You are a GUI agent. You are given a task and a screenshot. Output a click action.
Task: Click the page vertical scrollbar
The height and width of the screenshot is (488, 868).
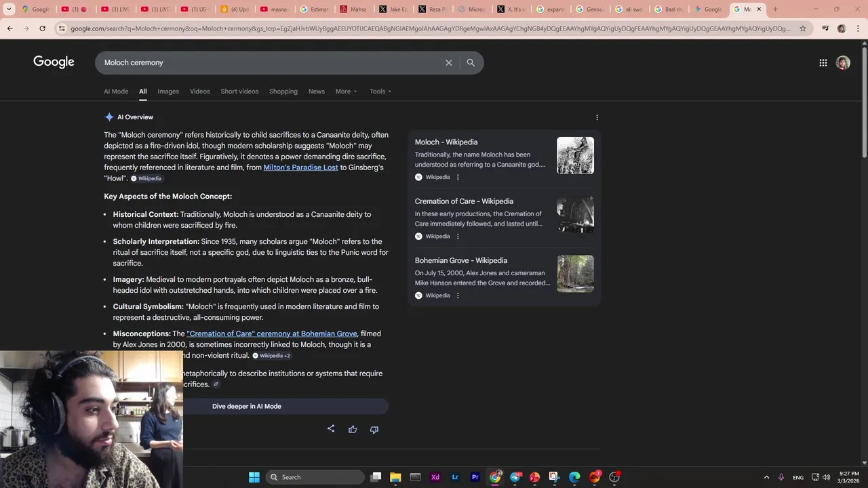pyautogui.click(x=864, y=102)
